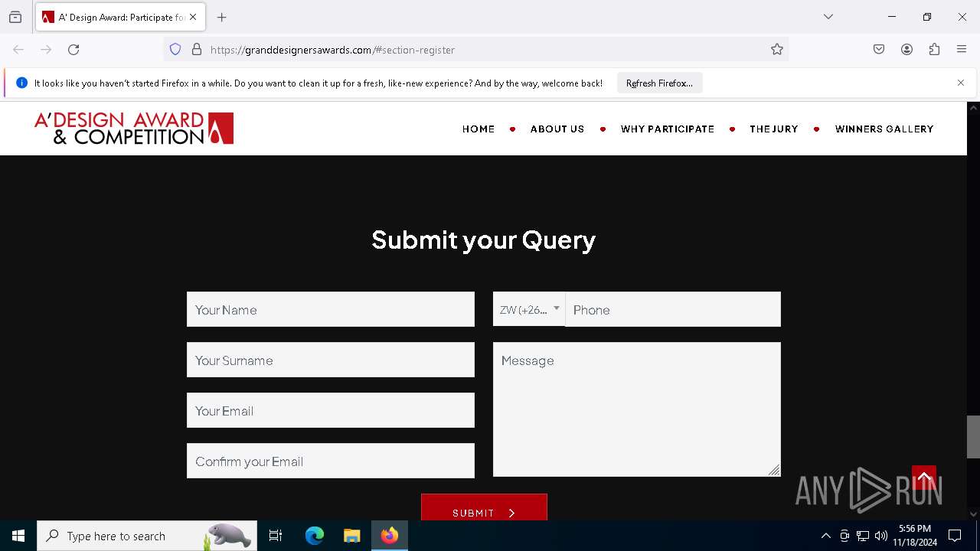Click the network tray icon
The image size is (980, 551).
[863, 536]
